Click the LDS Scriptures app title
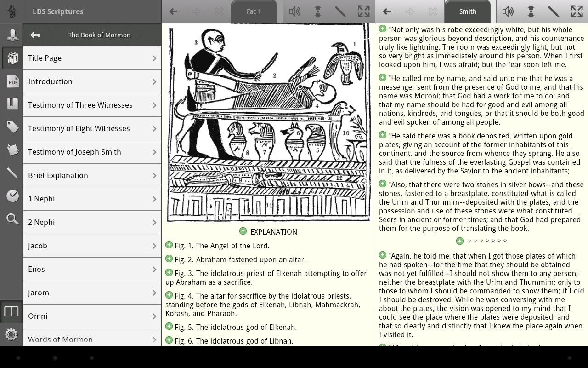The image size is (588, 368). (x=58, y=11)
